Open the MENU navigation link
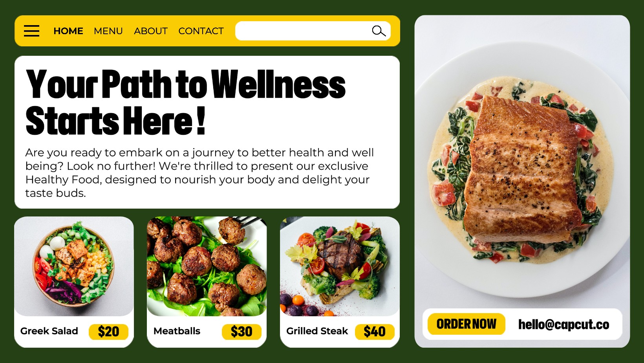 108,31
